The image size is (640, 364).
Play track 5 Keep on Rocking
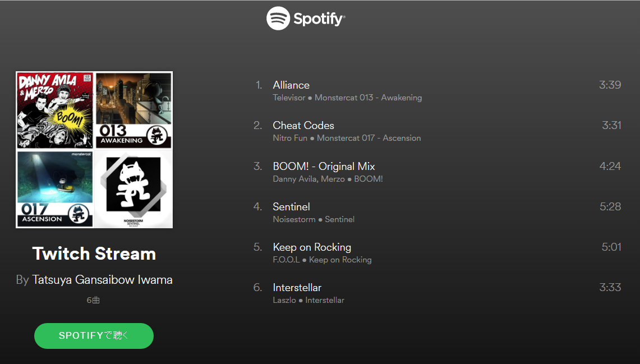click(437, 253)
